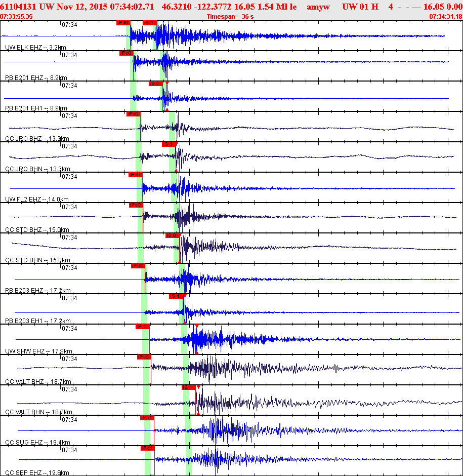Click the end time '07:34:31.18'
Screen dimensions: 463x476
point(446,16)
